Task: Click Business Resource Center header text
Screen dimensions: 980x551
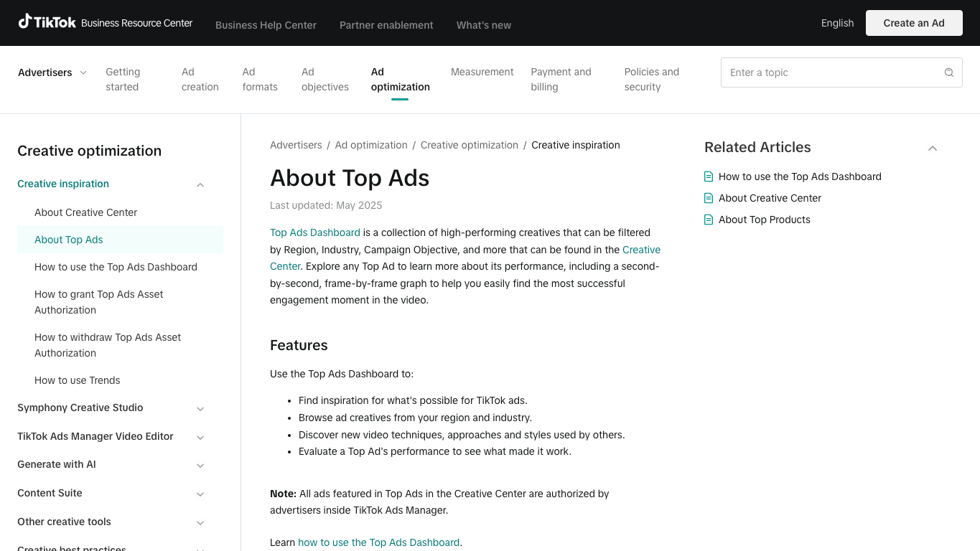Action: click(x=136, y=23)
